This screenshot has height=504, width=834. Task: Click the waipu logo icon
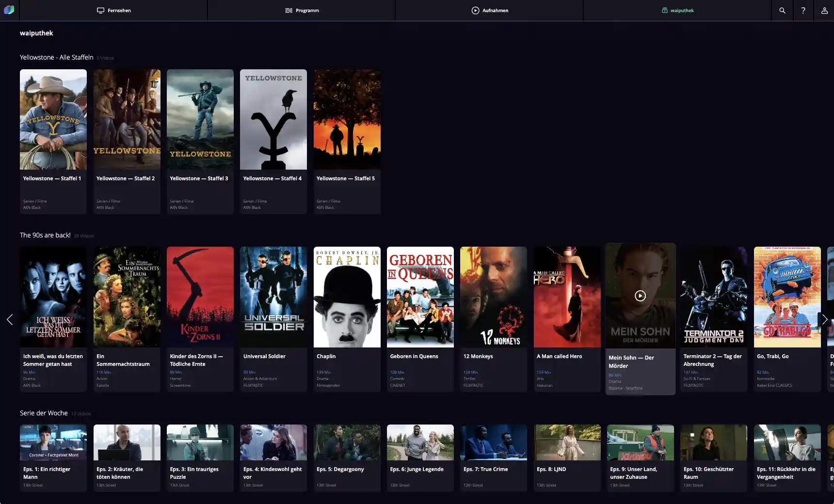[x=9, y=10]
